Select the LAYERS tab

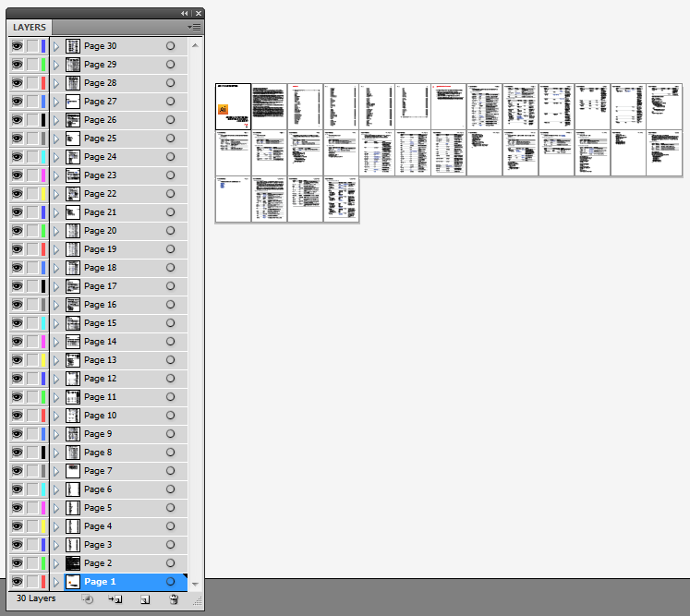click(30, 28)
